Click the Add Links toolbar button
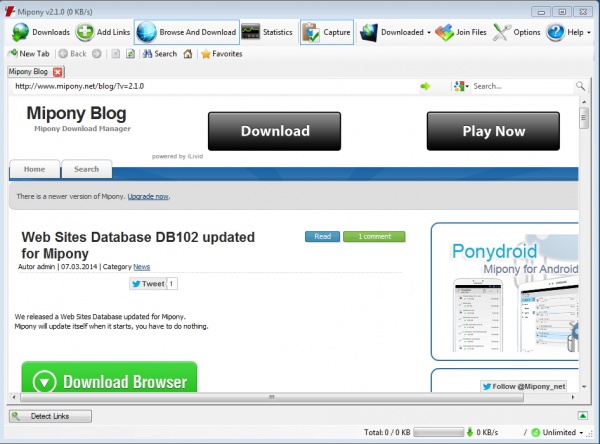The height and width of the screenshot is (444, 600). click(103, 32)
